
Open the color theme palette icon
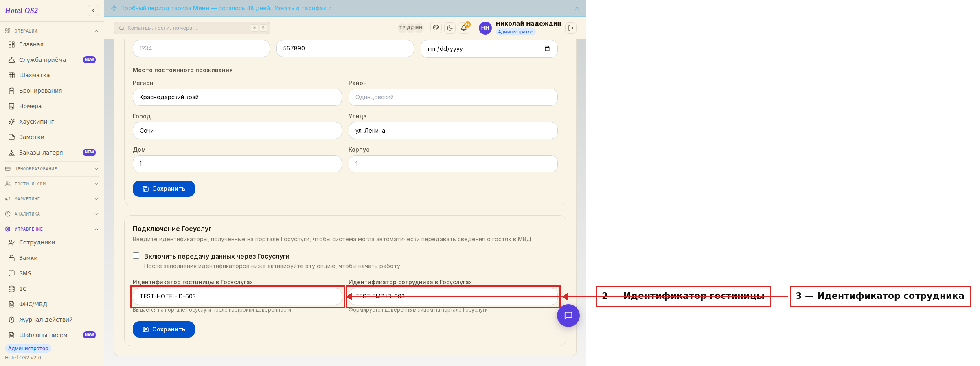point(436,28)
